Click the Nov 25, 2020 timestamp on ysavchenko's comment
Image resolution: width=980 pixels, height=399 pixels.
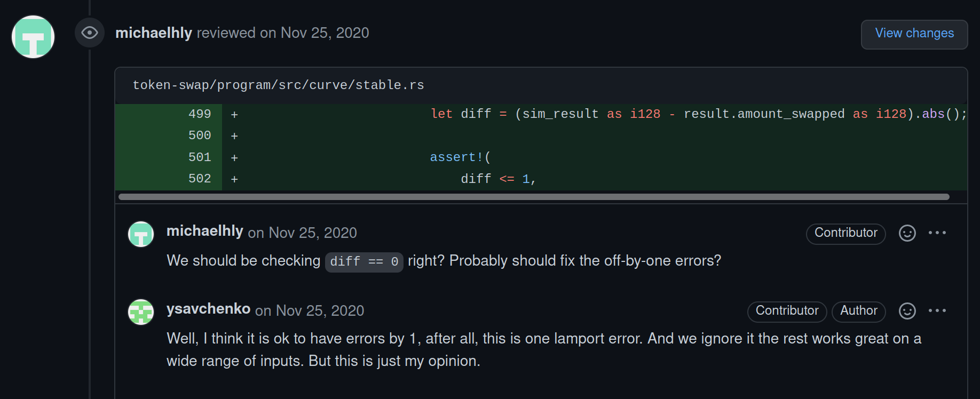click(x=320, y=311)
